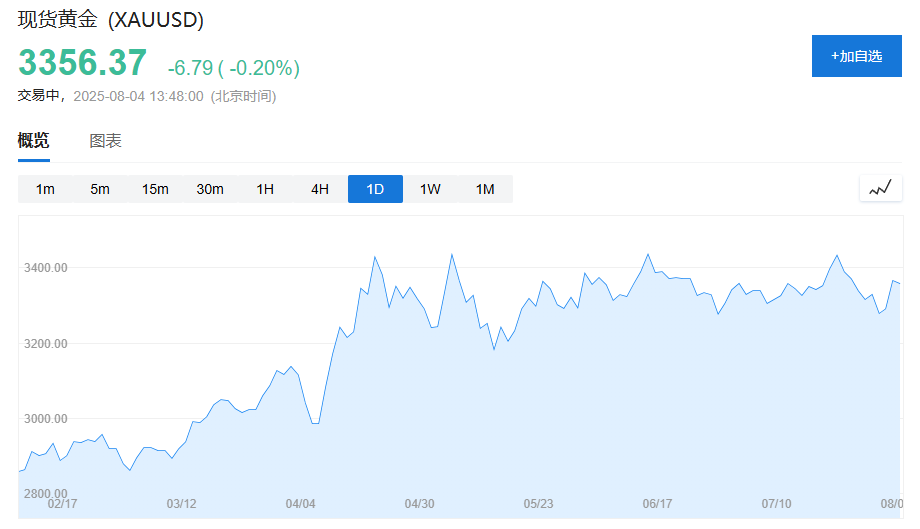The height and width of the screenshot is (529, 920).
Task: Set chart interval to 4H
Action: point(320,189)
